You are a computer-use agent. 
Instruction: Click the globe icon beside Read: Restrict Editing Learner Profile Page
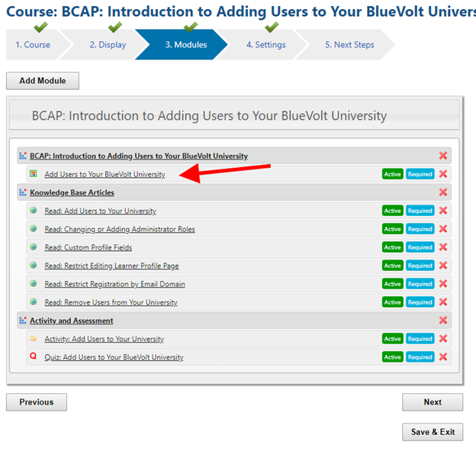(34, 265)
